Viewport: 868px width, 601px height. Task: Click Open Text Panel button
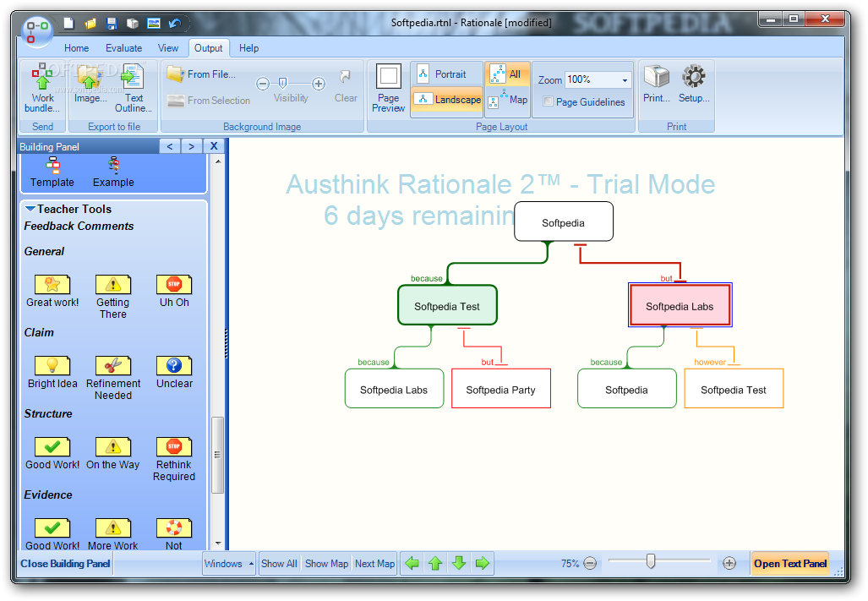pyautogui.click(x=790, y=563)
